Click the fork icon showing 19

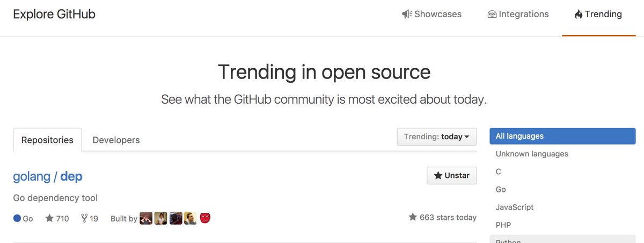click(84, 218)
